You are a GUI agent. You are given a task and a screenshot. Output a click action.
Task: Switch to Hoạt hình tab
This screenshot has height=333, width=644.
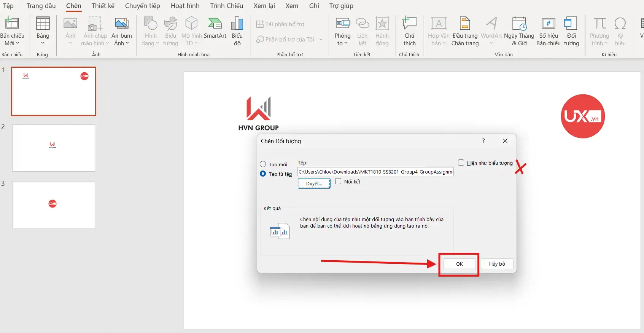click(x=185, y=6)
